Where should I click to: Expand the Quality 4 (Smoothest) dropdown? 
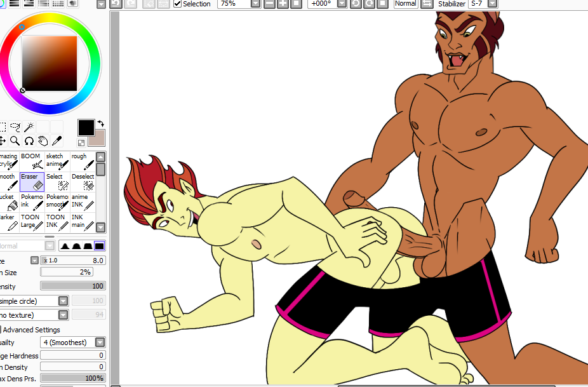(100, 343)
